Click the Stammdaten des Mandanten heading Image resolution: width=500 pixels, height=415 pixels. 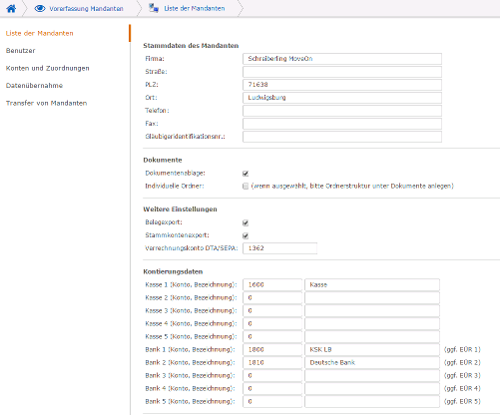click(x=191, y=46)
